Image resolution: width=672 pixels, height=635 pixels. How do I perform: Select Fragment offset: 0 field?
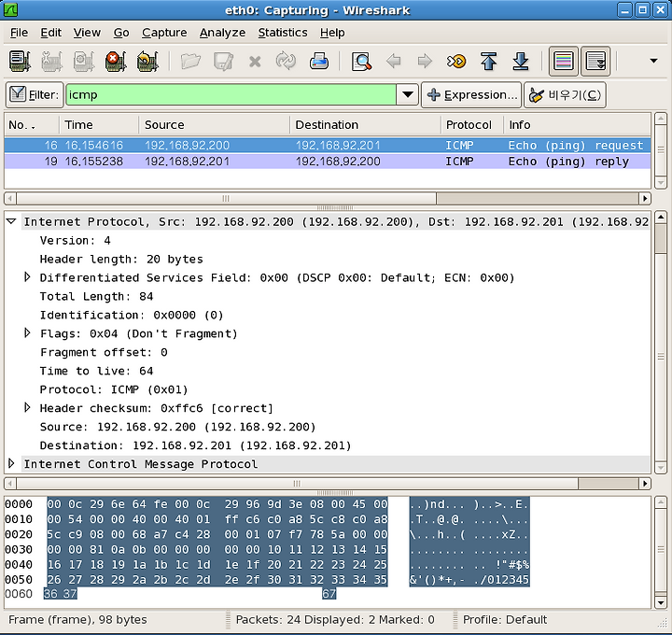click(x=104, y=352)
